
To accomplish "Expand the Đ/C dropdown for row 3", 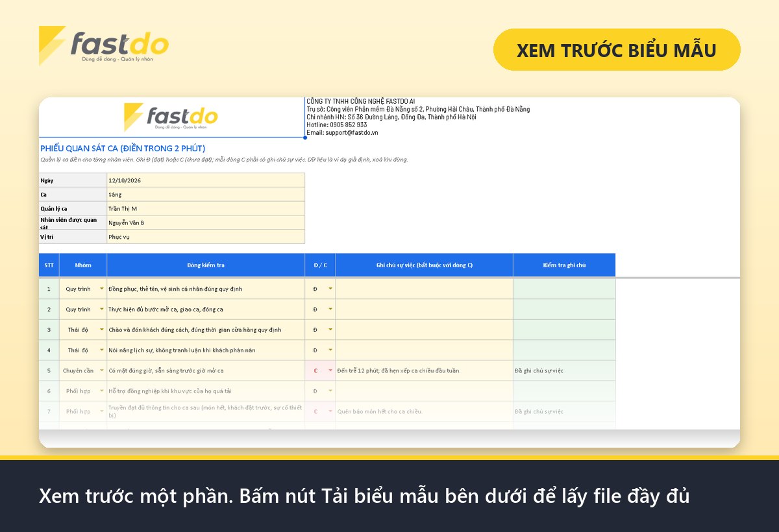I will 330,330.
